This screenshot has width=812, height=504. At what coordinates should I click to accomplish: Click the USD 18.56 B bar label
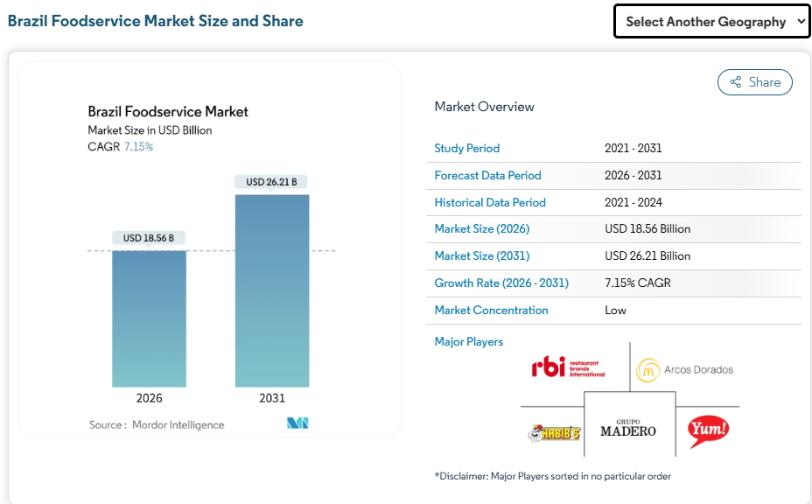(x=149, y=238)
